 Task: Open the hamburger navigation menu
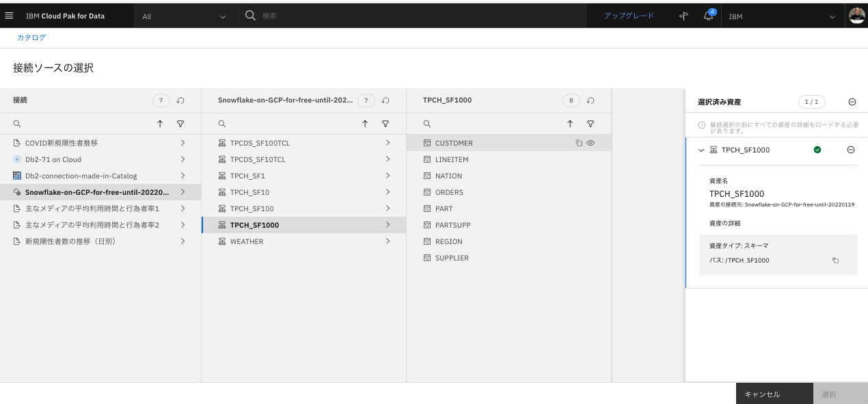(9, 15)
